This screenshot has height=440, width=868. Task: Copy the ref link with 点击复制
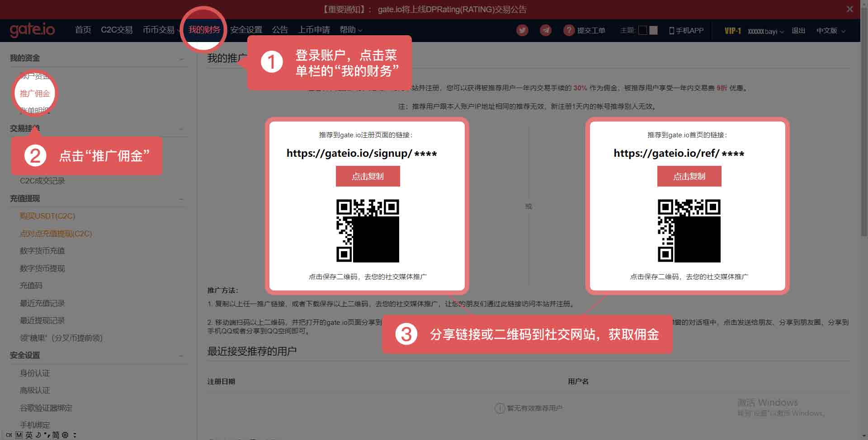pyautogui.click(x=689, y=176)
